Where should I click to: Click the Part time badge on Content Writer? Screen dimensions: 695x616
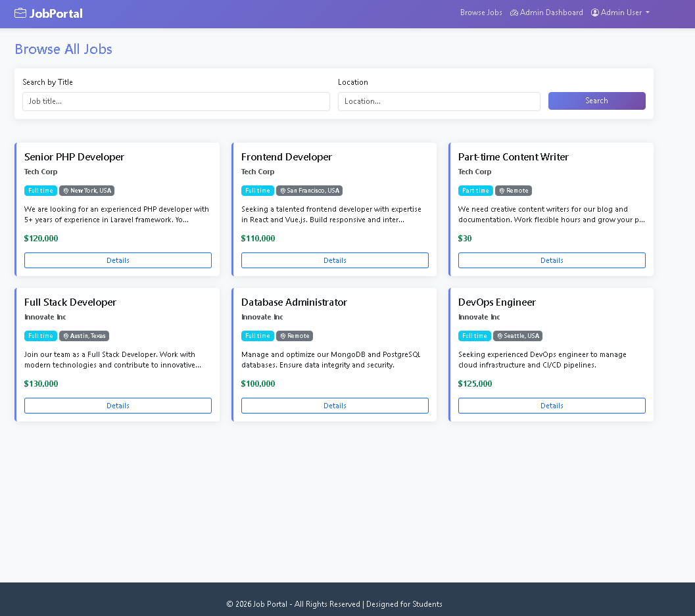click(x=475, y=191)
